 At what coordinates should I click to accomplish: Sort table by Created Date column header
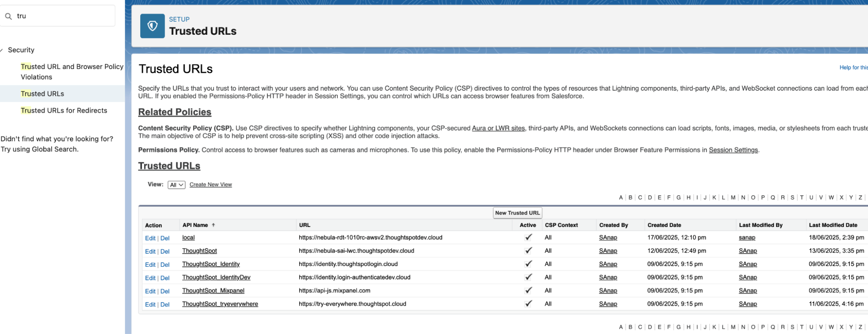tap(664, 225)
